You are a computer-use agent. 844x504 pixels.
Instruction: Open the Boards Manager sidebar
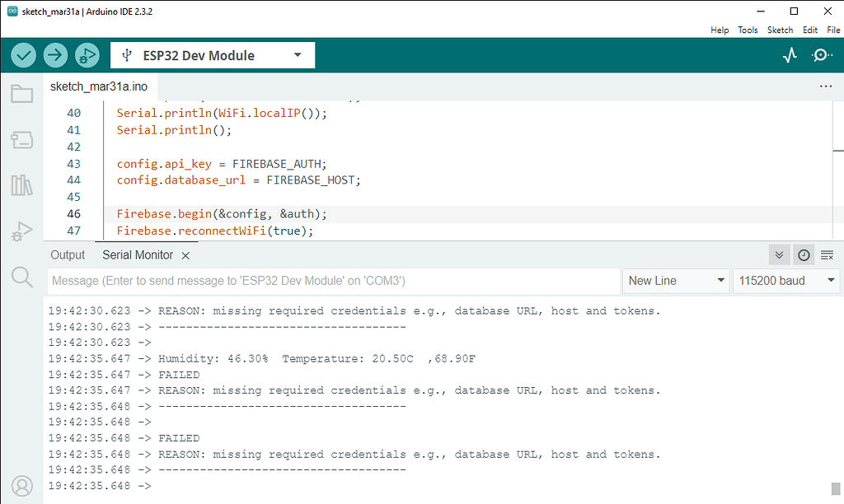click(x=22, y=140)
